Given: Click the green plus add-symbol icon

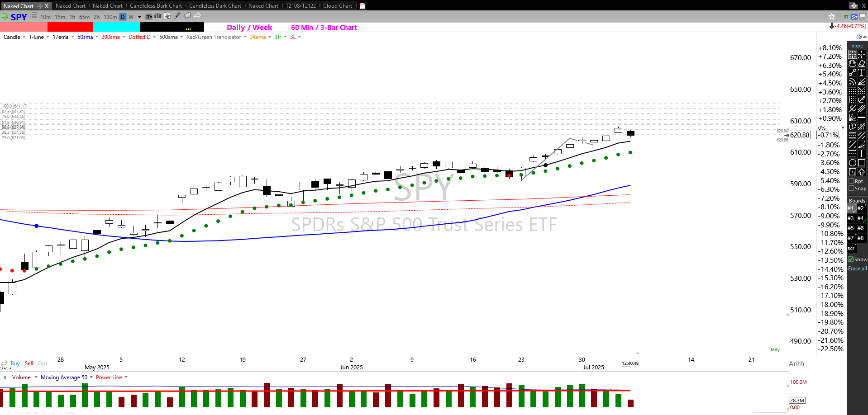Looking at the screenshot, I should (x=5, y=17).
